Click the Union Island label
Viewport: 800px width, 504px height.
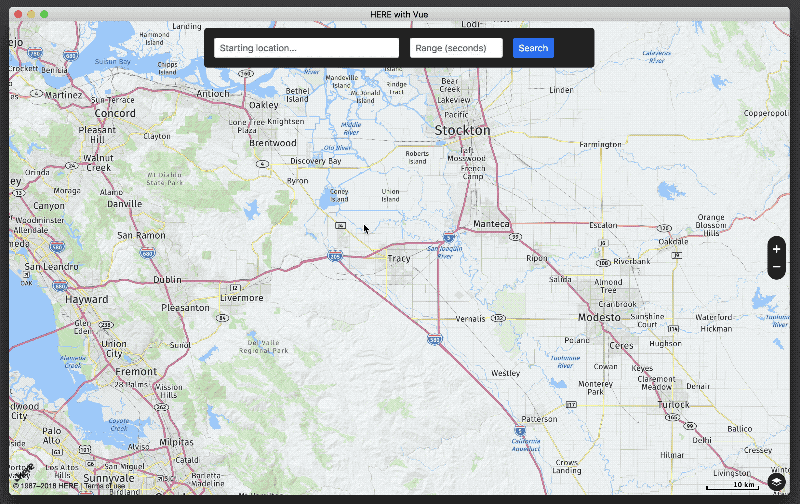390,195
